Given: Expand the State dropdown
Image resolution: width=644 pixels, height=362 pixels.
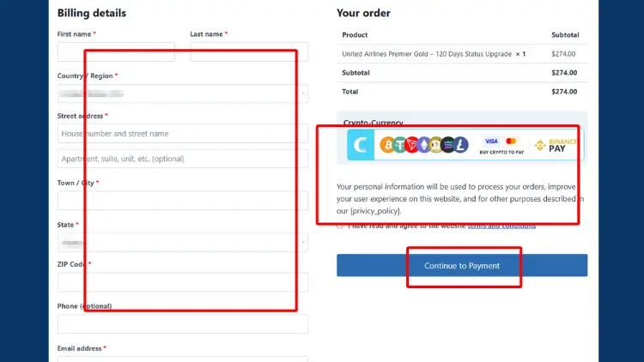Looking at the screenshot, I should click(182, 243).
